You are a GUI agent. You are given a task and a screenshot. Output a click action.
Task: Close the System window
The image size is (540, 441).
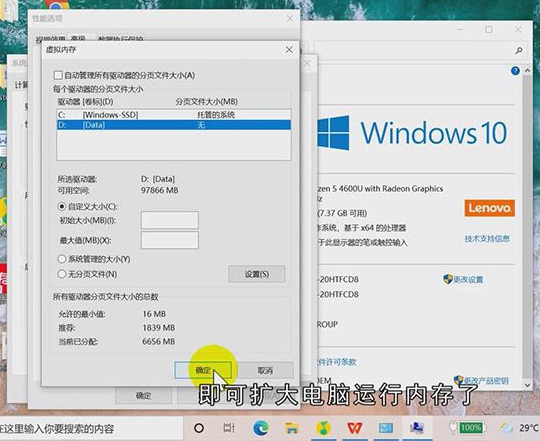coord(518,30)
